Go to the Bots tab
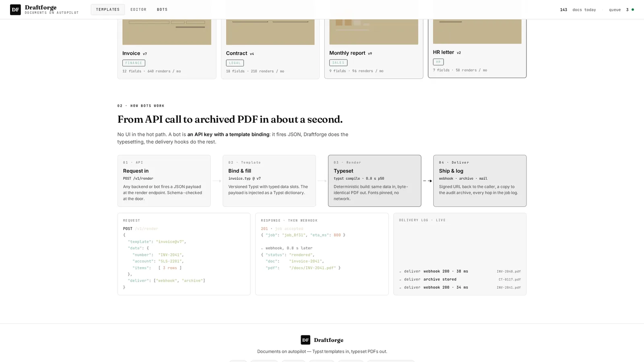This screenshot has width=644, height=362. 162,10
